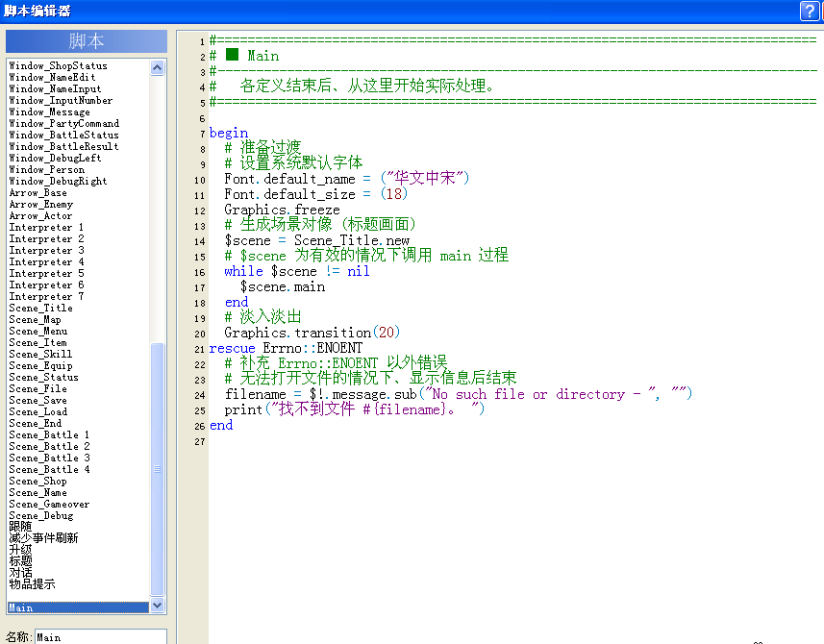This screenshot has height=644, width=824.
Task: Select Scene_Map script entry
Action: coord(36,320)
